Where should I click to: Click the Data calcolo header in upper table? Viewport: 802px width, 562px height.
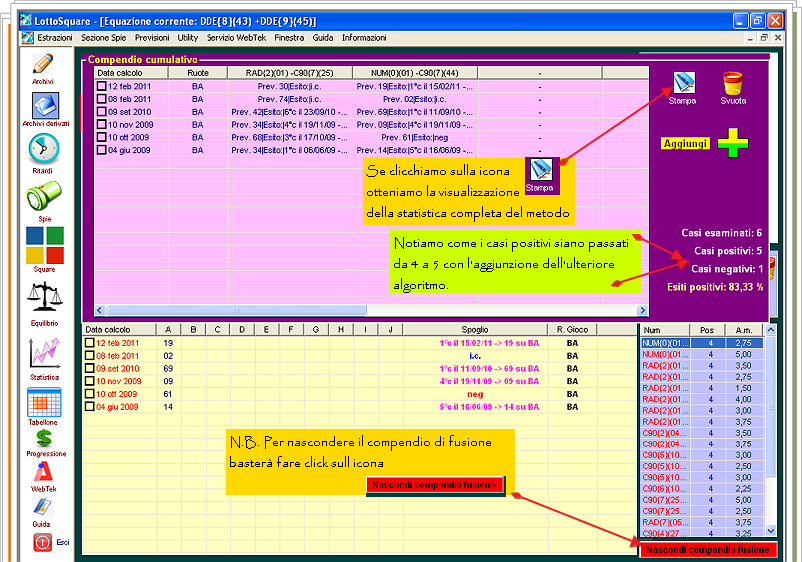click(x=131, y=73)
